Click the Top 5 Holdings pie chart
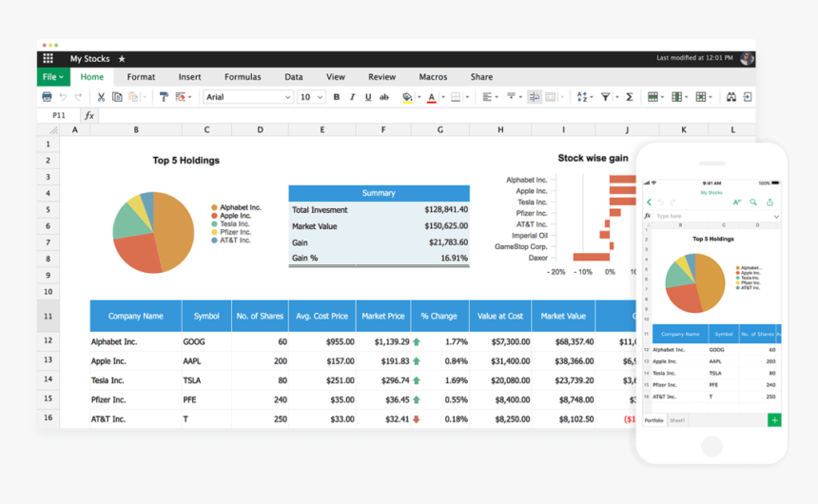 (153, 232)
